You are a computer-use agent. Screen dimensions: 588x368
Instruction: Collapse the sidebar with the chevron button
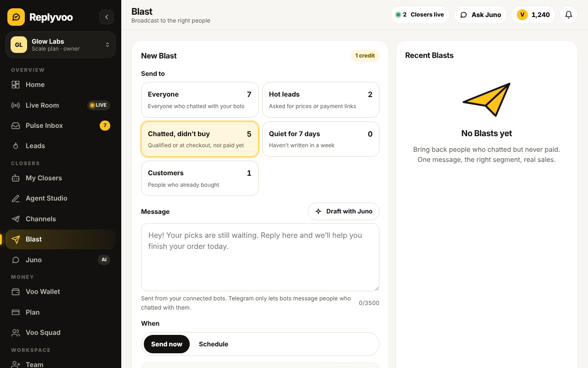[x=107, y=17]
